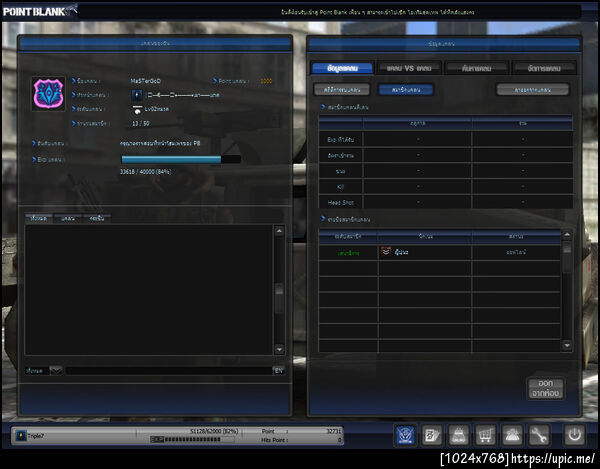
Task: Click the Head Shot row label
Action: 341,203
